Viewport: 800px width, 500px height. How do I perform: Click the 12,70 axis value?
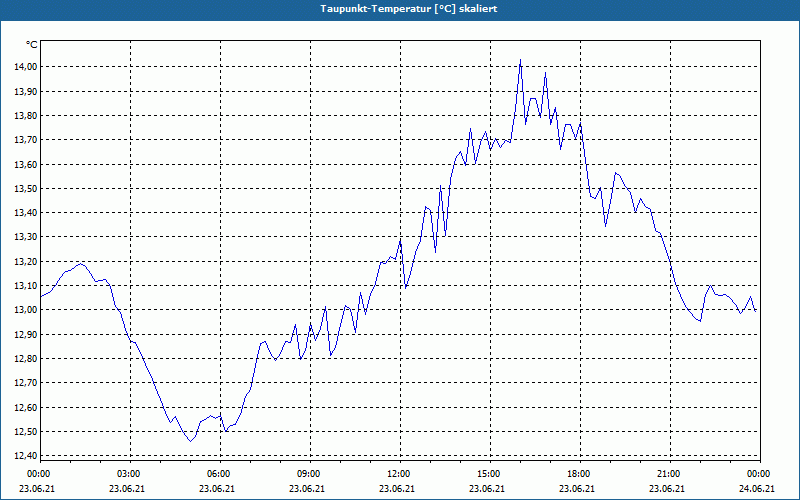coord(25,383)
